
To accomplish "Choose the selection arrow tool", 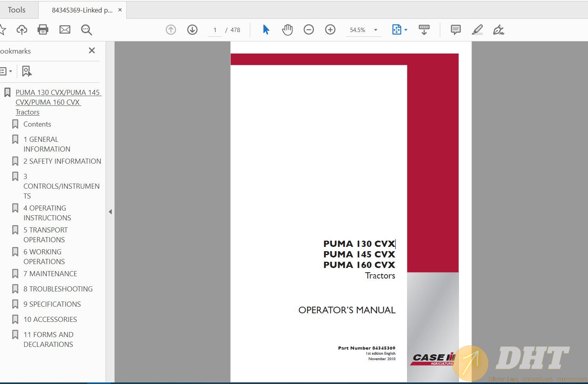I will (266, 30).
